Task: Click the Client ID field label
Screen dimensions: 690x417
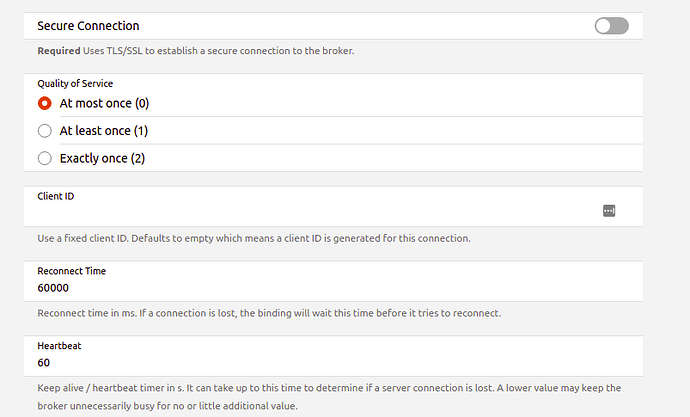Action: point(56,196)
